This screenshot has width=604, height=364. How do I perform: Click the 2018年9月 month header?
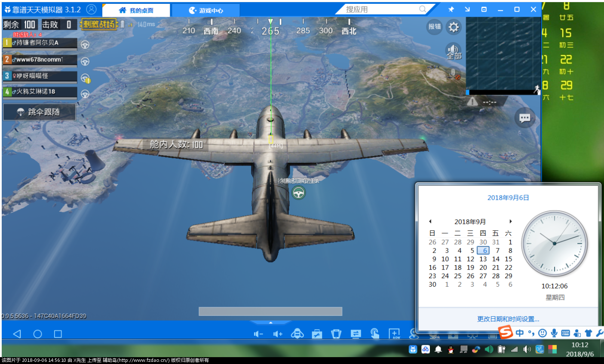pos(470,222)
